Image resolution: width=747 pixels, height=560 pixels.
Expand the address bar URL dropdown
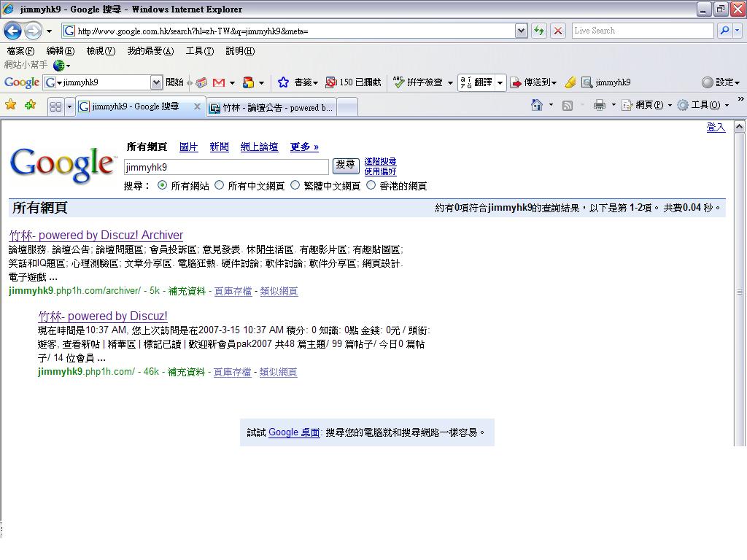pos(522,31)
